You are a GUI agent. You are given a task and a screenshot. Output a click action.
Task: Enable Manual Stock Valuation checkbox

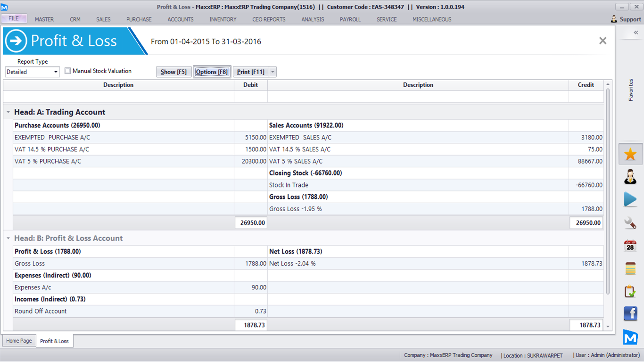(68, 71)
